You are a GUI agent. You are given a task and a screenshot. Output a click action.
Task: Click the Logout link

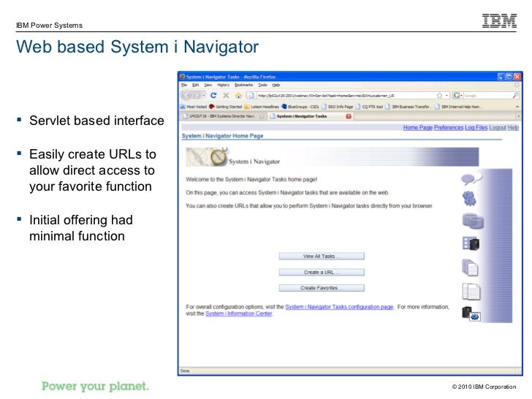point(498,128)
